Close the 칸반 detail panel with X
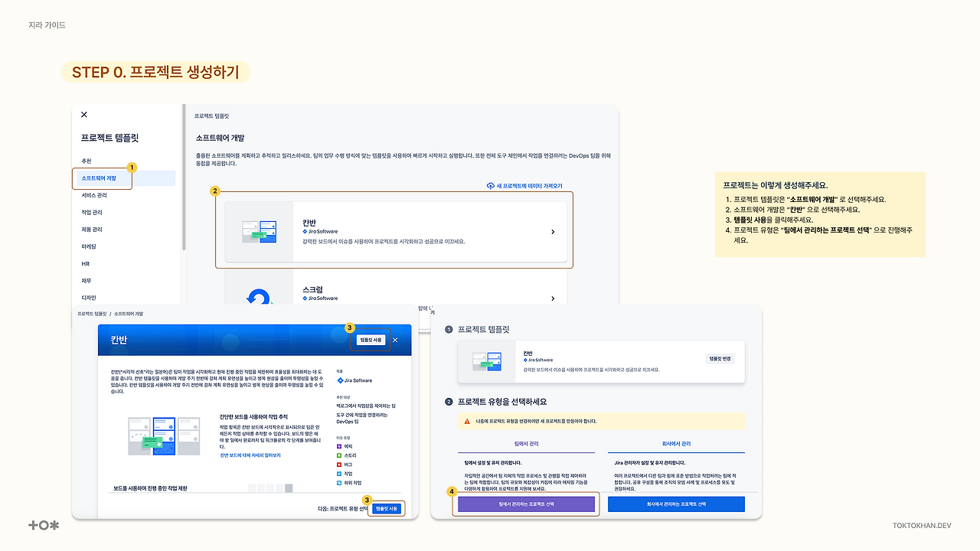The height and width of the screenshot is (551, 980). [395, 340]
